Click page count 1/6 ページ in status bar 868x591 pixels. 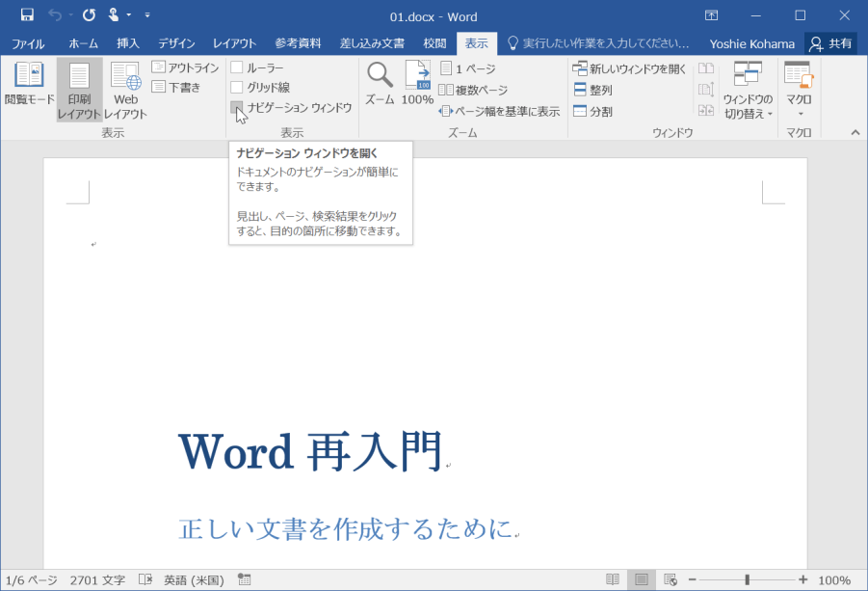pos(32,580)
